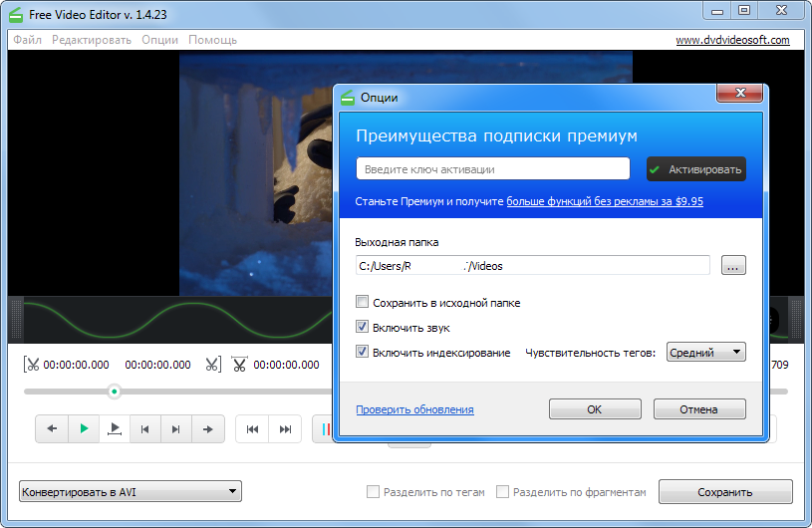The image size is (812, 528).
Task: Open Проверить обновления link
Action: [414, 409]
